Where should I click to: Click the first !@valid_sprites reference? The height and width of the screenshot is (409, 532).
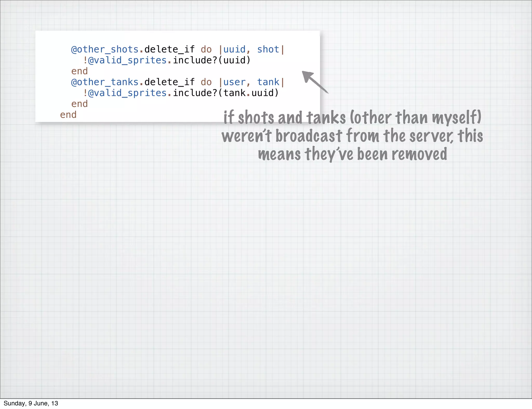(x=125, y=60)
